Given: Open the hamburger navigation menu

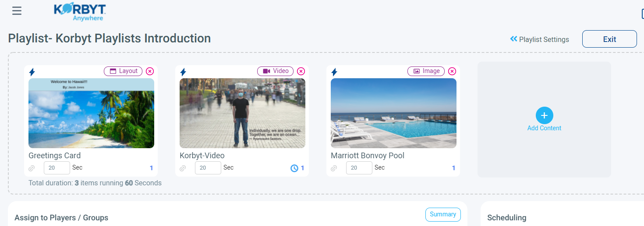Looking at the screenshot, I should (x=17, y=10).
